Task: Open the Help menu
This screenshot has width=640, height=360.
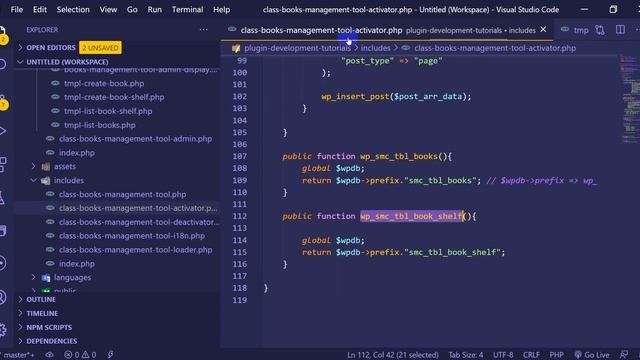Action: click(x=221, y=9)
